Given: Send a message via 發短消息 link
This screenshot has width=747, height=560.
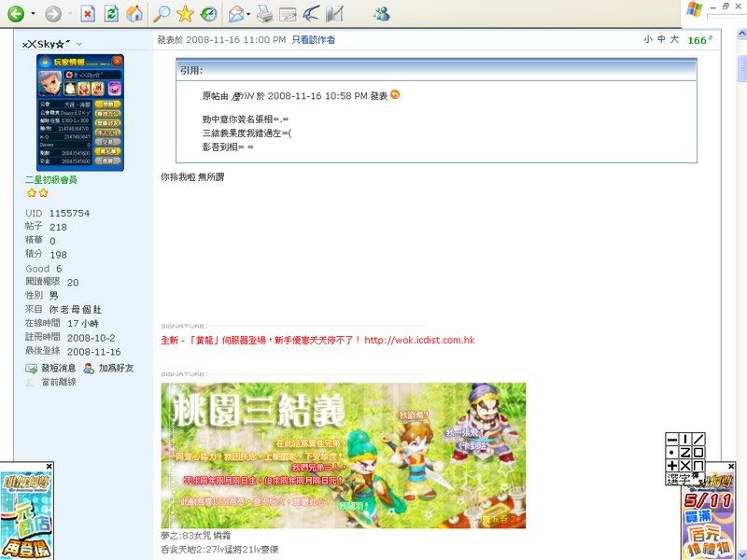Looking at the screenshot, I should 59,368.
